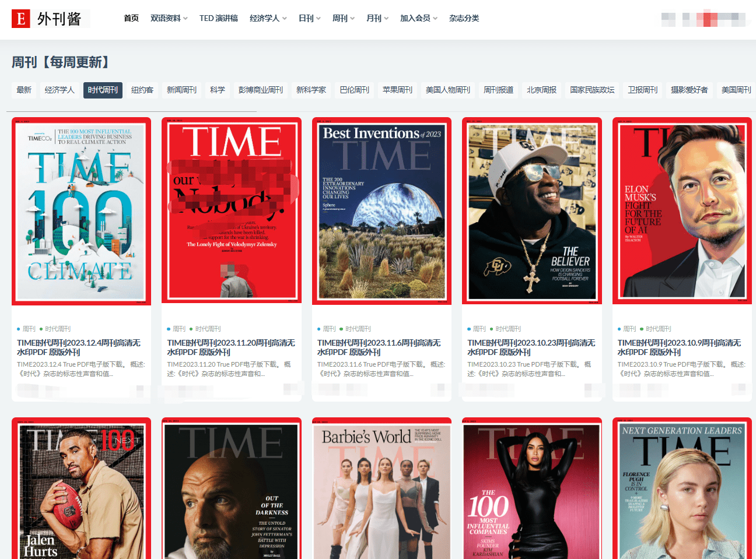Open the Best Inventions 2023 cover thumbnail
The image size is (756, 559).
pos(381,211)
